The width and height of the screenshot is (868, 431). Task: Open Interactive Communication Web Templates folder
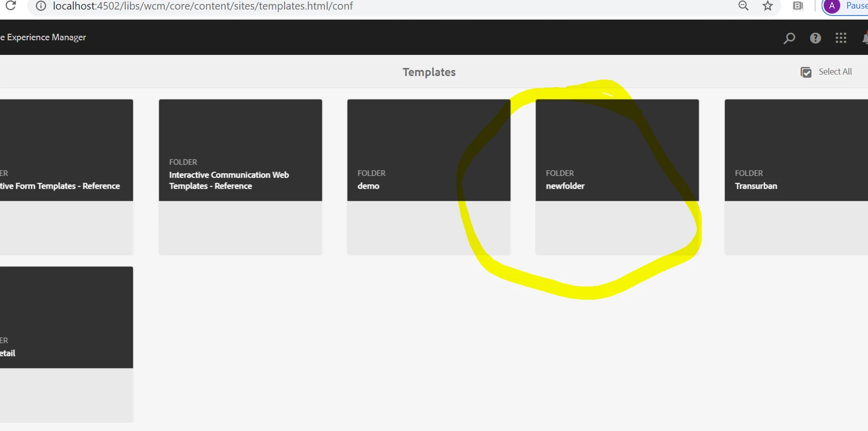pos(240,177)
